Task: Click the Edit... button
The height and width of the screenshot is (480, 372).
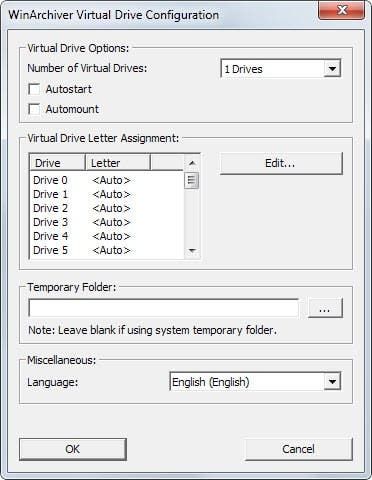Action: (281, 163)
